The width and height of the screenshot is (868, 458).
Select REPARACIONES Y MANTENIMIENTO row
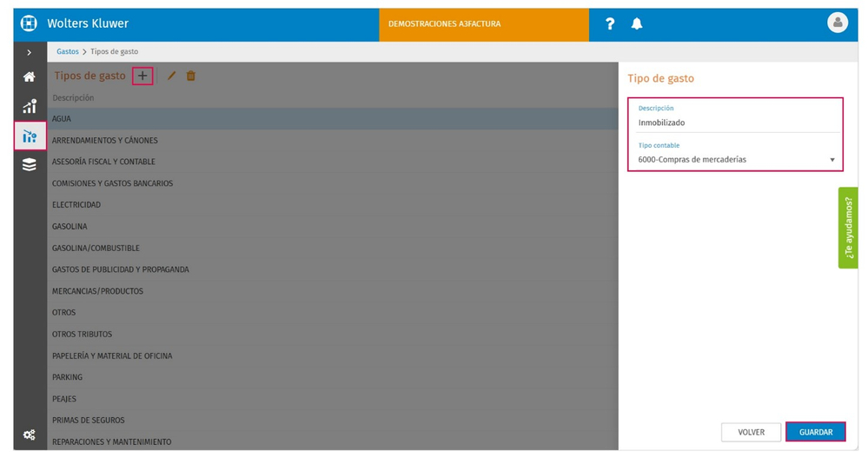pos(332,441)
